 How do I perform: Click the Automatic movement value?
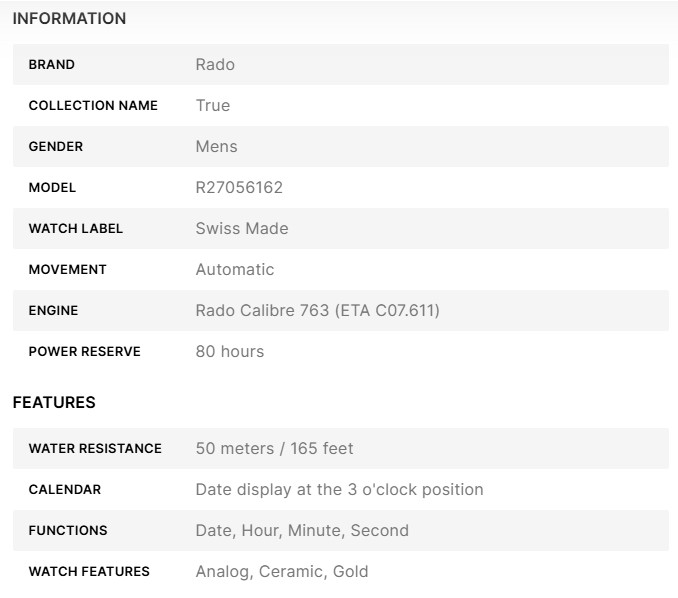pyautogui.click(x=235, y=269)
